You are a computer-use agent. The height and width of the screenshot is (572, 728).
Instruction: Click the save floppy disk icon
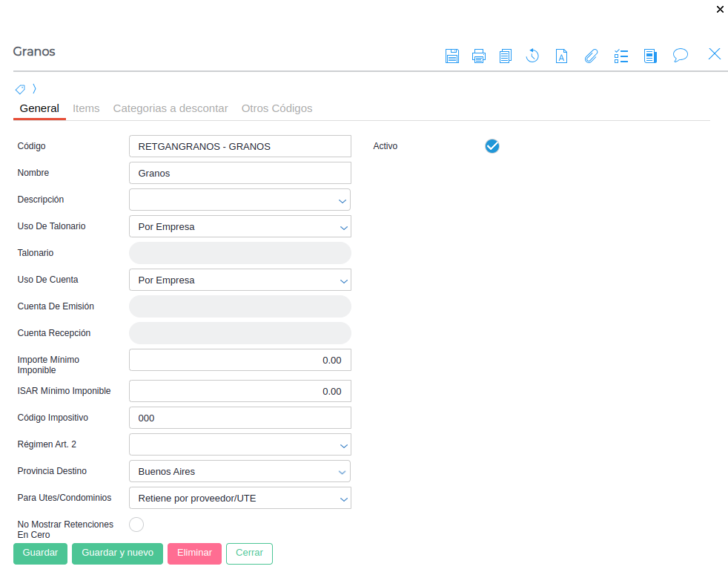[452, 56]
